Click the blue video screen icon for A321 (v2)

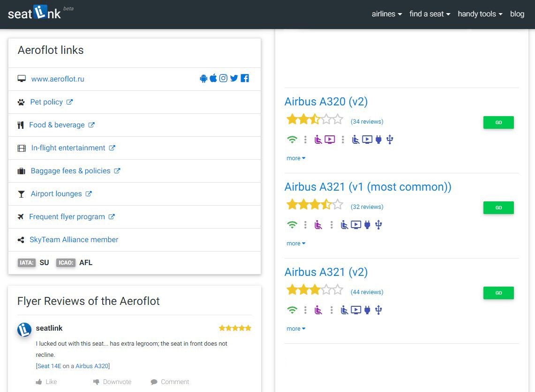pyautogui.click(x=356, y=310)
